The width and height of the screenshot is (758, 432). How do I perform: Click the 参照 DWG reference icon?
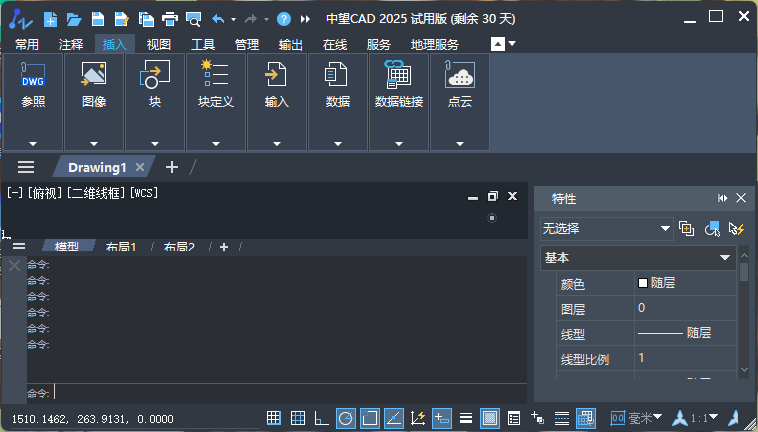pos(33,75)
